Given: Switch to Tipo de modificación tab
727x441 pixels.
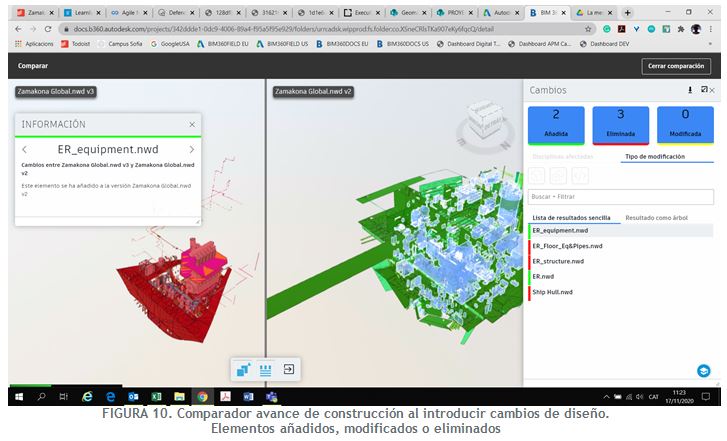Looking at the screenshot, I should (655, 157).
